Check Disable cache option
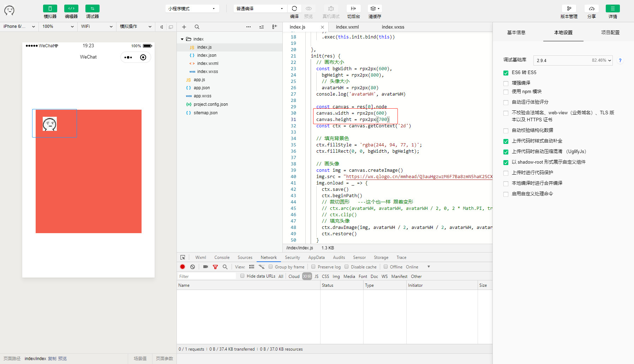This screenshot has height=364, width=634. (346, 267)
